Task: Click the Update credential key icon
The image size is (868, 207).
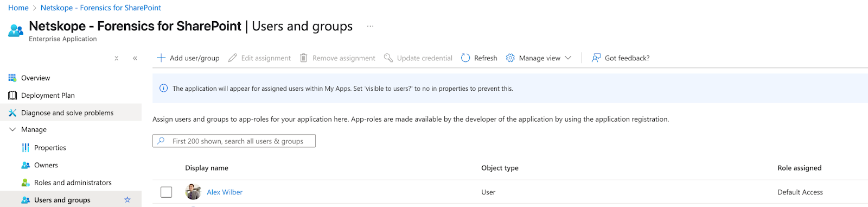Action: tap(388, 58)
